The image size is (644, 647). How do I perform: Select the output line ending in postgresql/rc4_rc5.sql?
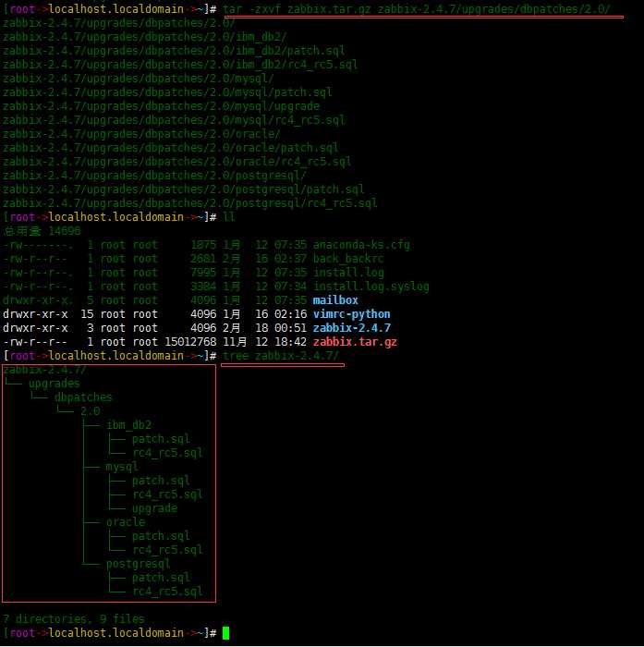click(189, 203)
